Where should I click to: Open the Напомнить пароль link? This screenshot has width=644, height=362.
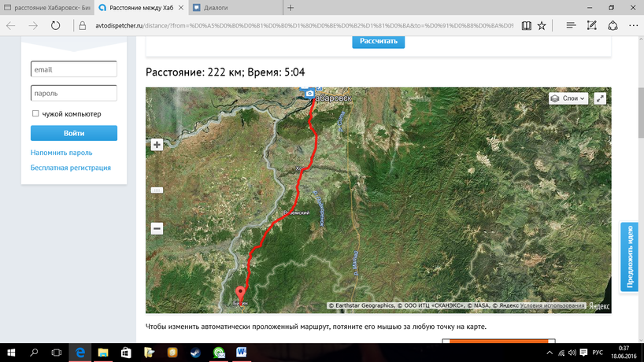pyautogui.click(x=61, y=153)
